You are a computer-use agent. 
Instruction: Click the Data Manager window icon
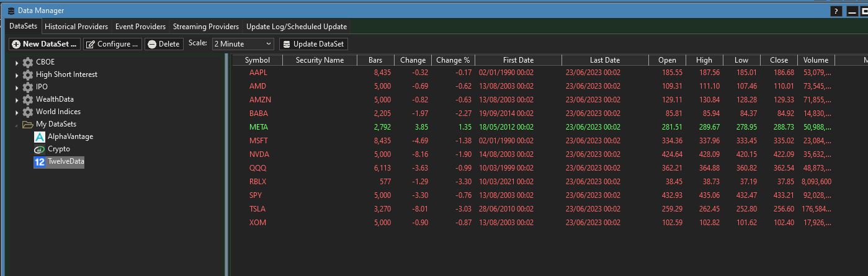point(11,11)
